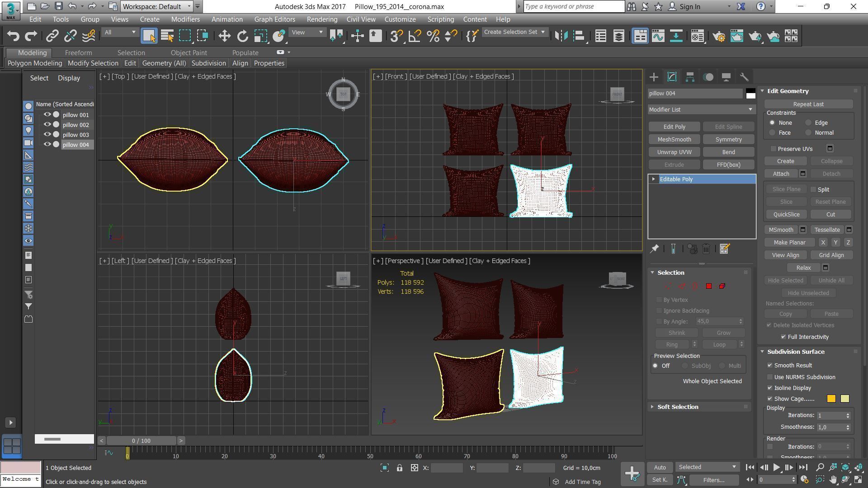Expand the Soft Selection rollout

(678, 407)
